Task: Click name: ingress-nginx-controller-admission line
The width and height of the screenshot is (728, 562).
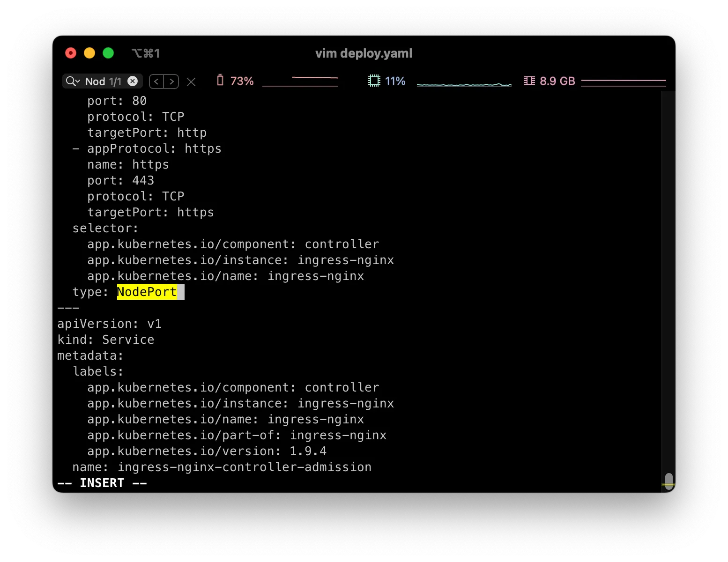Action: (222, 467)
